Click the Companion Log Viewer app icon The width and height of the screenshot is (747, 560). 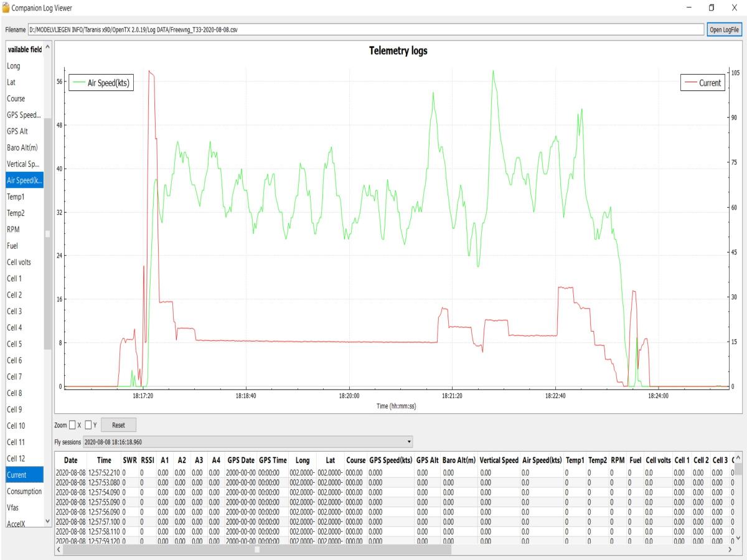6,6
